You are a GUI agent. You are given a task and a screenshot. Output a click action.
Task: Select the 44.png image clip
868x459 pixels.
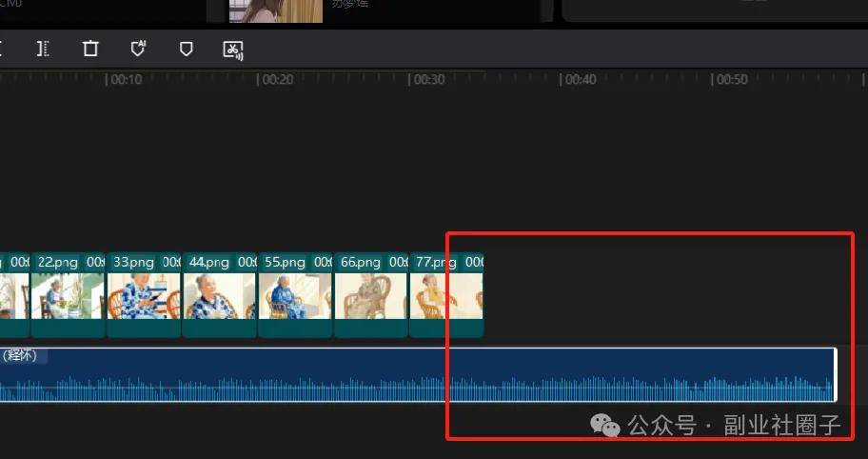click(x=219, y=295)
